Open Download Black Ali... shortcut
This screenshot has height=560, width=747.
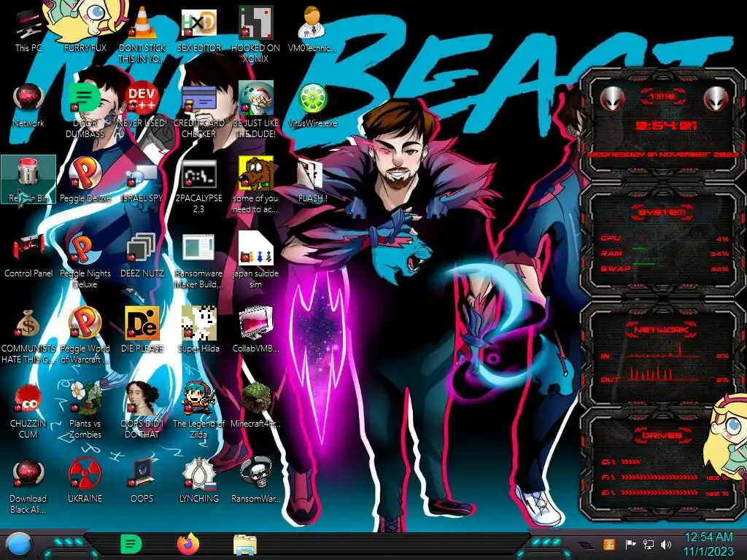28,486
